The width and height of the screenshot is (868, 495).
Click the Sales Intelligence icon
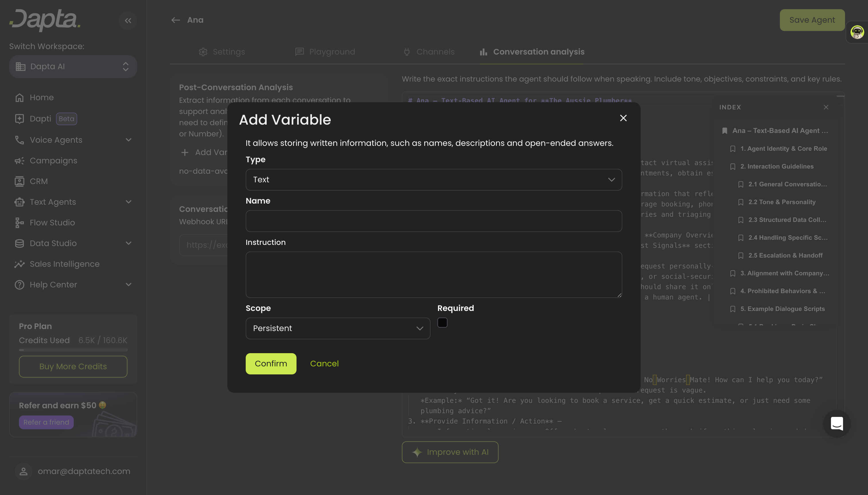[20, 264]
